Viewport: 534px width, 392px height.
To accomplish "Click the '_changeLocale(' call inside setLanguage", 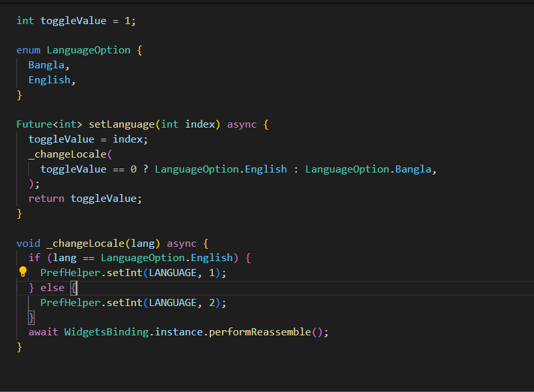I will pyautogui.click(x=70, y=154).
